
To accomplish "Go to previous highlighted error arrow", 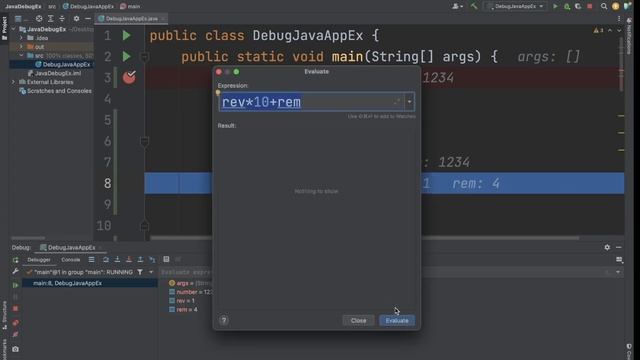I will [x=610, y=30].
